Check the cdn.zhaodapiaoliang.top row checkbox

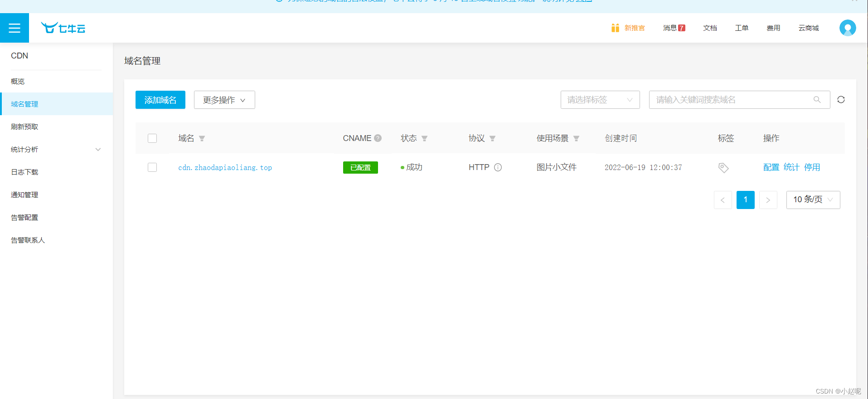pyautogui.click(x=152, y=167)
